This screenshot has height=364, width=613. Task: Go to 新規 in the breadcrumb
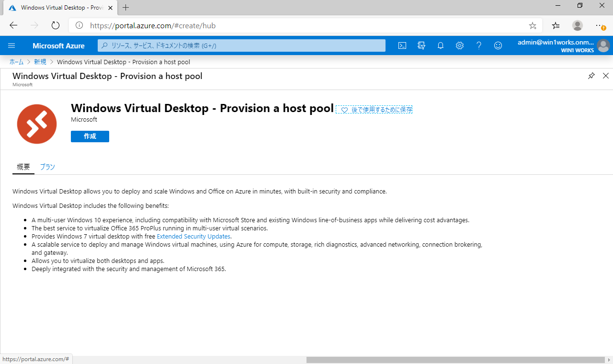coord(40,62)
